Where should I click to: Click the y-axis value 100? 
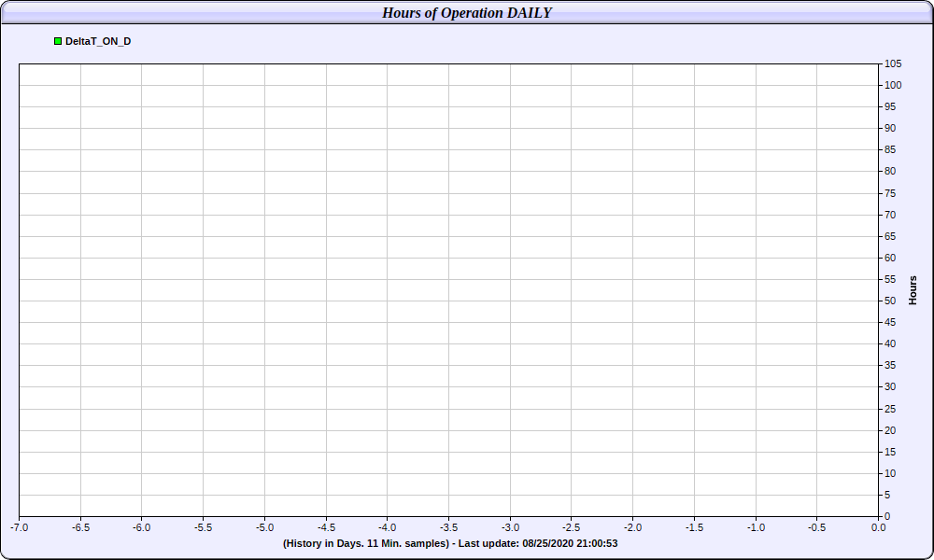coord(893,85)
